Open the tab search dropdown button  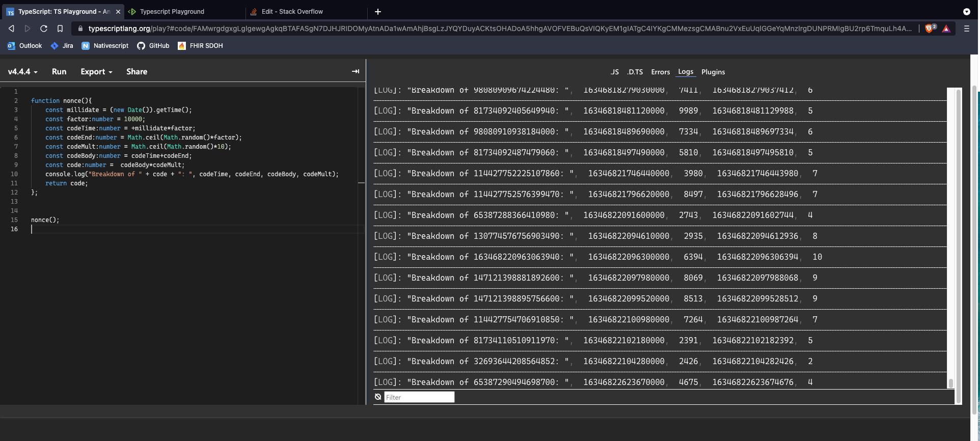click(966, 11)
